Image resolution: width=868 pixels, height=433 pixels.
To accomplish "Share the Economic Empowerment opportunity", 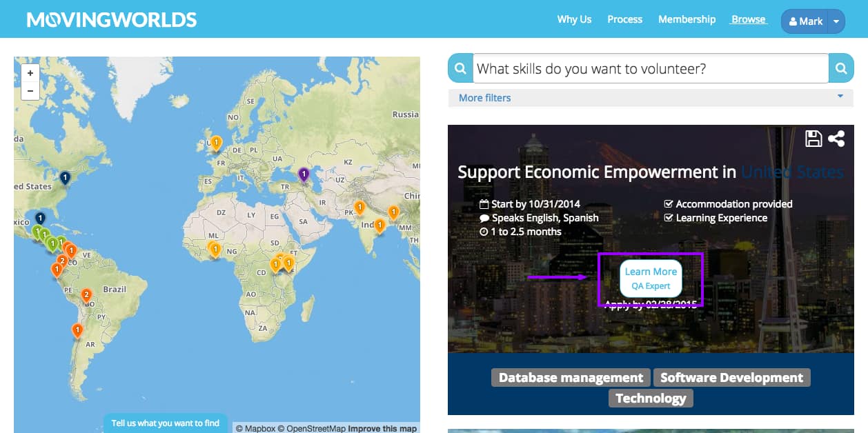I will coord(836,139).
